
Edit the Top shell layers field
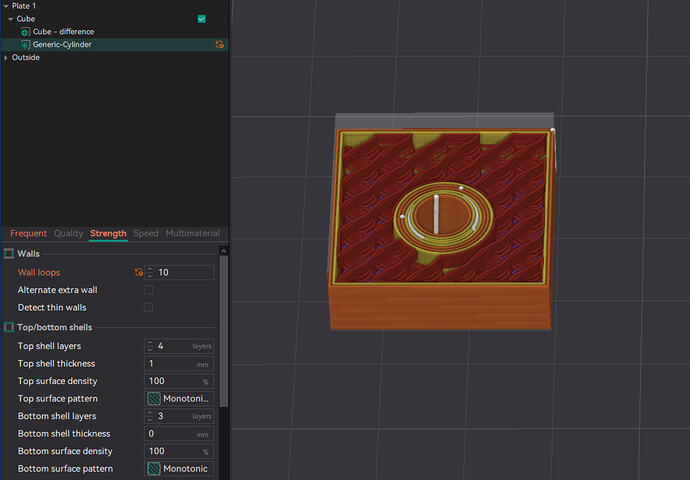(179, 346)
